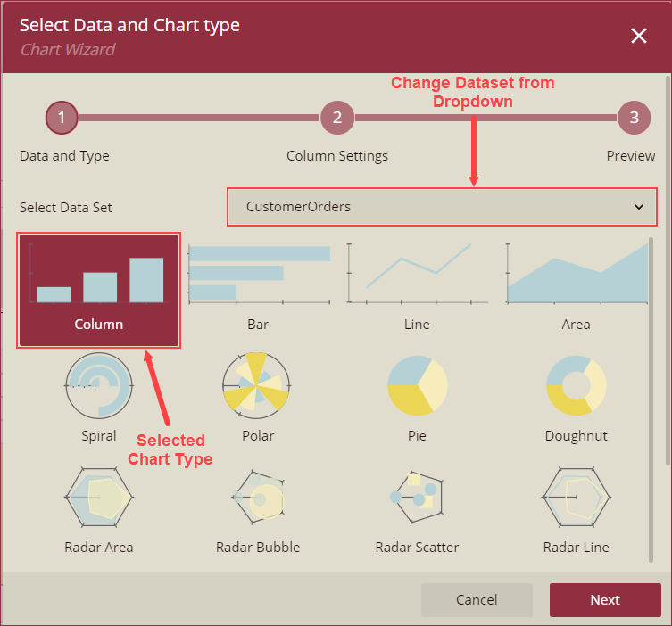Select the Doughnut chart type
Viewport: 672px width, 626px height.
pos(576,398)
